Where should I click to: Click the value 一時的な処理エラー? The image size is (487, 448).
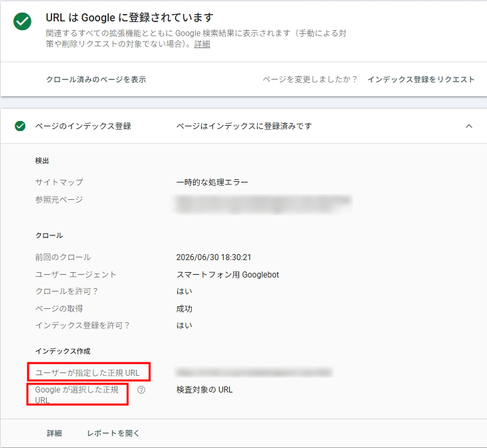212,182
